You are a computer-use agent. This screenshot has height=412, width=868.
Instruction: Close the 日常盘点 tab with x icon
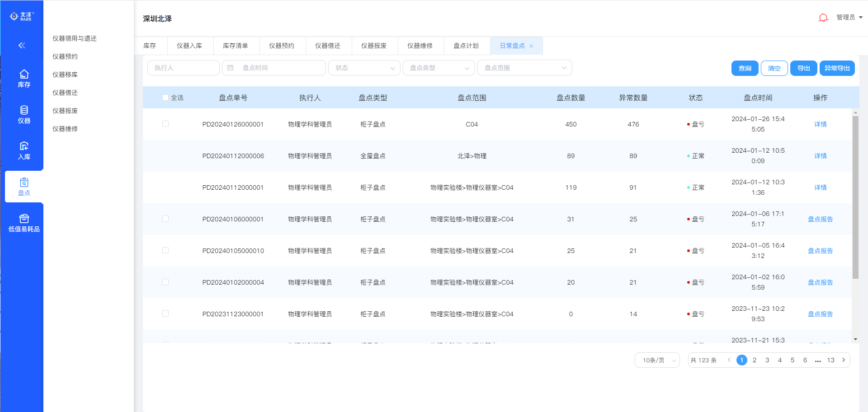531,46
